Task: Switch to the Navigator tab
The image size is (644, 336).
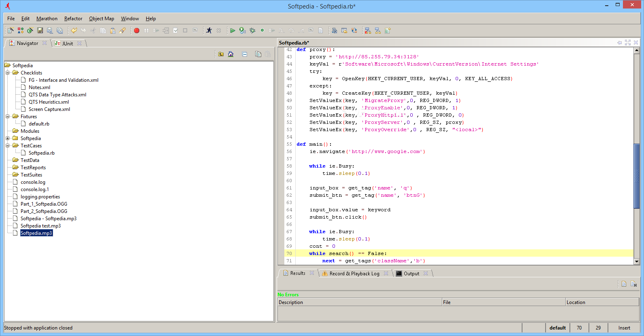Action: coord(28,43)
